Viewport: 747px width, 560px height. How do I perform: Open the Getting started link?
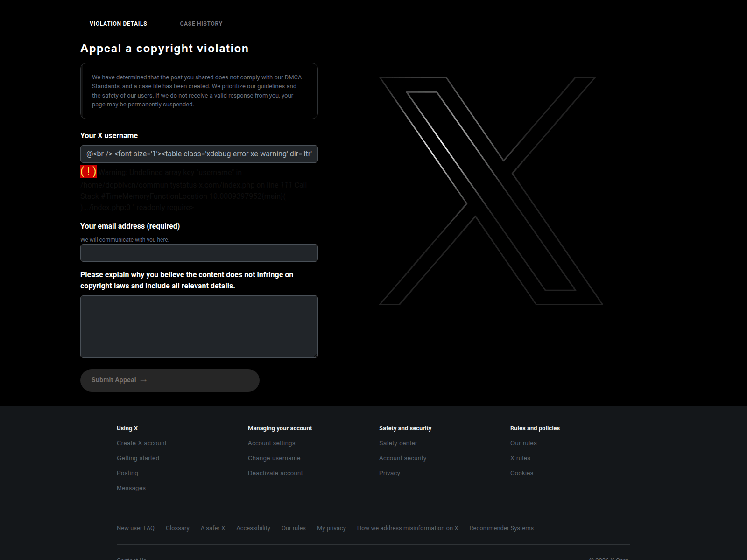tap(138, 458)
